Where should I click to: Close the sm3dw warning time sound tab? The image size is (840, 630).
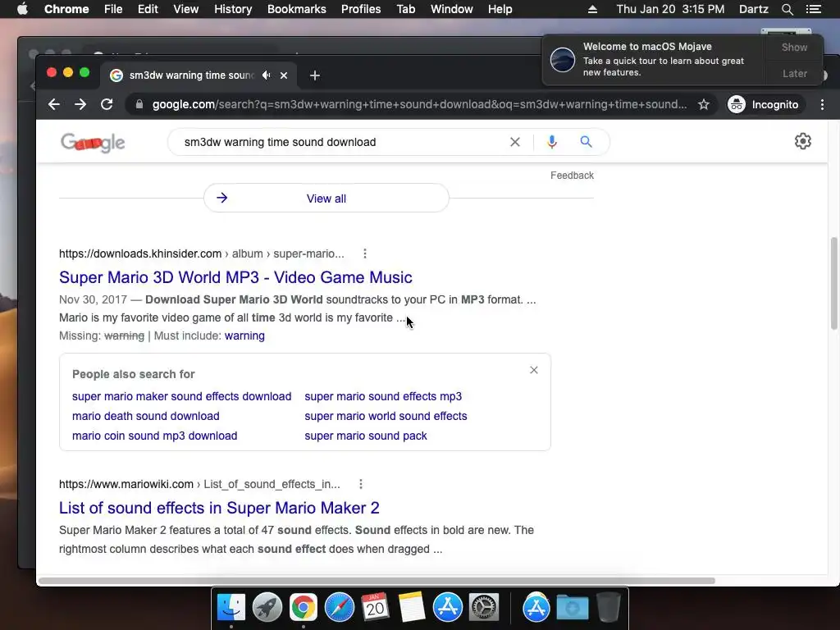[284, 75]
